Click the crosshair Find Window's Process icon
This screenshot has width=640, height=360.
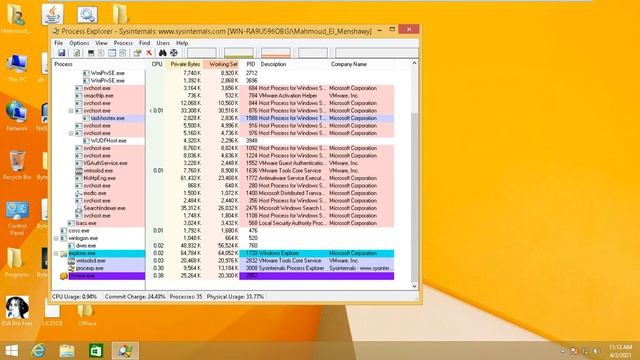click(174, 53)
